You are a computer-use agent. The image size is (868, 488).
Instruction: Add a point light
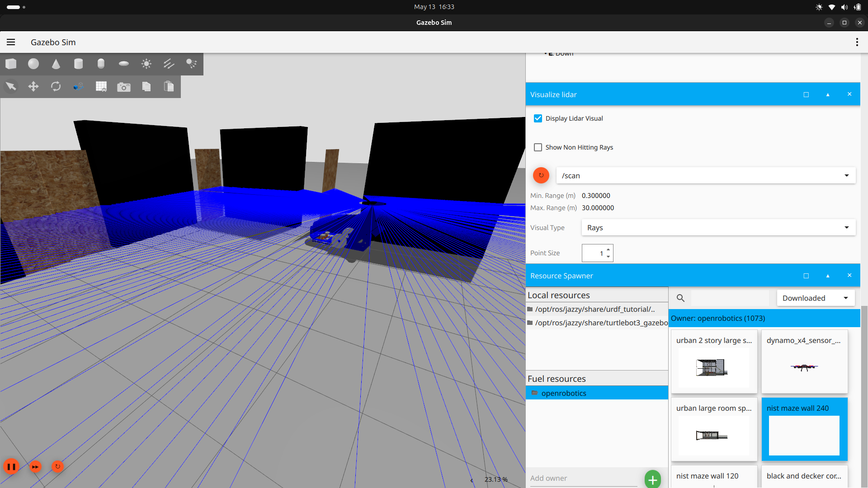[x=146, y=64]
